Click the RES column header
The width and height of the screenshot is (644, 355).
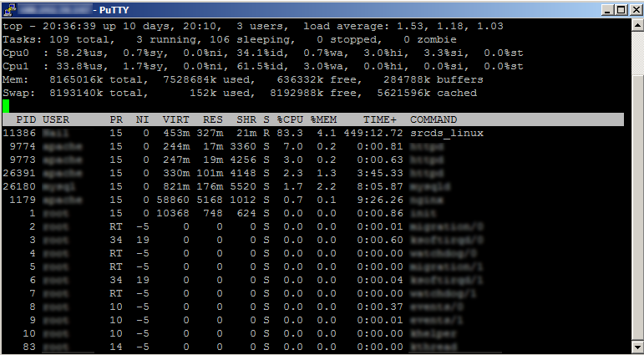(x=213, y=120)
